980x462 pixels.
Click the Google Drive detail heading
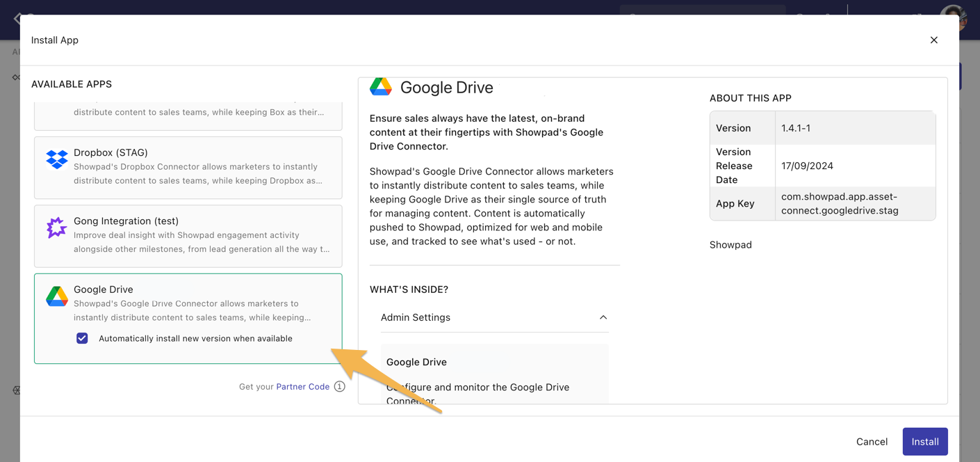tap(447, 88)
